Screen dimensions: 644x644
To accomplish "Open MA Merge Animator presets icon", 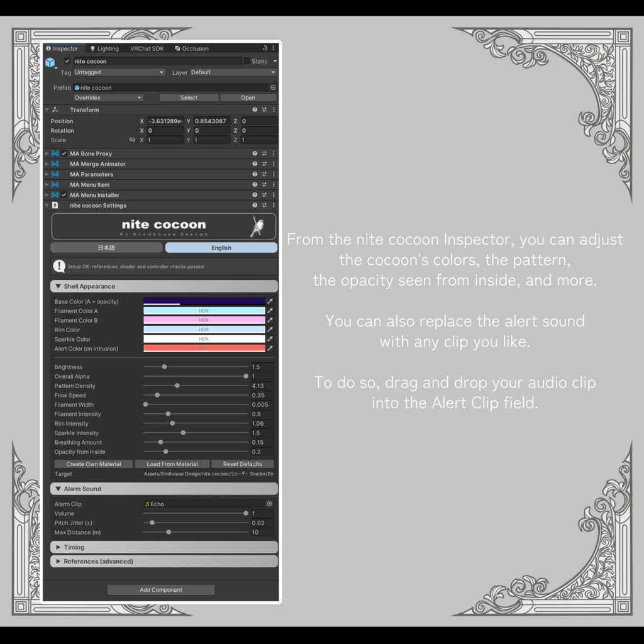I will coord(264,164).
